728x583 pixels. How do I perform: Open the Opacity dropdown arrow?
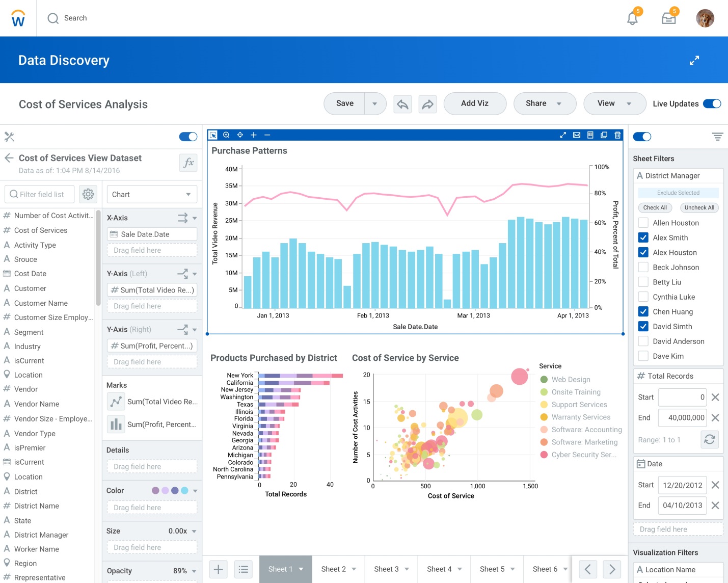pyautogui.click(x=194, y=571)
